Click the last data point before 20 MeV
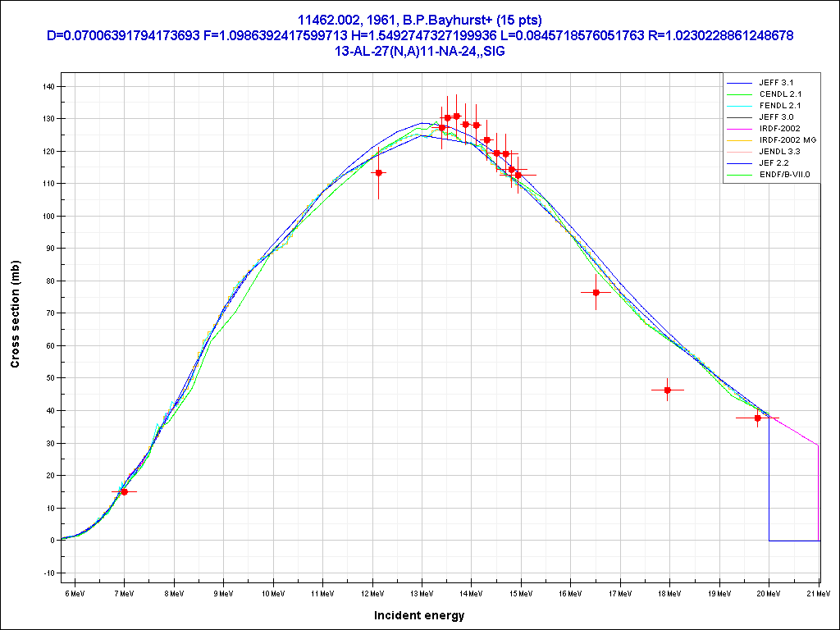 [757, 418]
